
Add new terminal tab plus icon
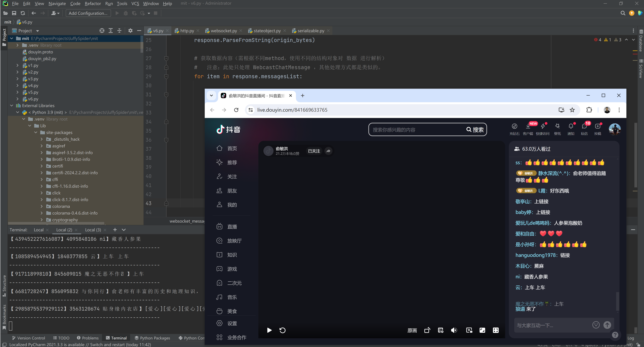point(115,230)
